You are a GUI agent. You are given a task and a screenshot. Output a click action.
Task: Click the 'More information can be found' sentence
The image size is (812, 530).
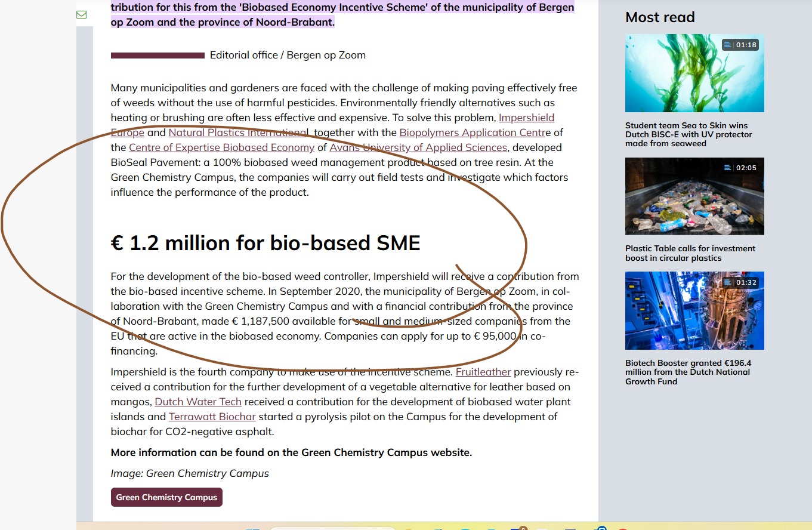coord(291,452)
